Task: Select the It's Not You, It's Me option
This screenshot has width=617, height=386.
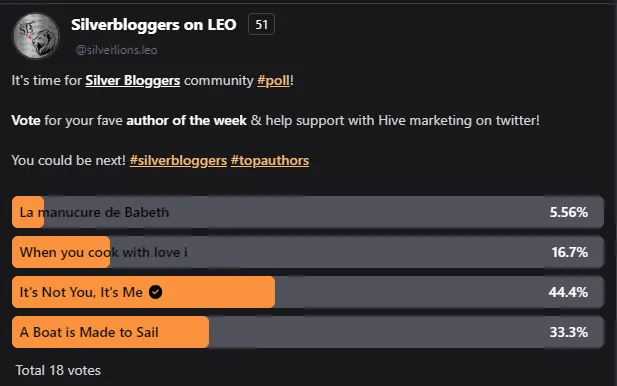Action: 308,292
